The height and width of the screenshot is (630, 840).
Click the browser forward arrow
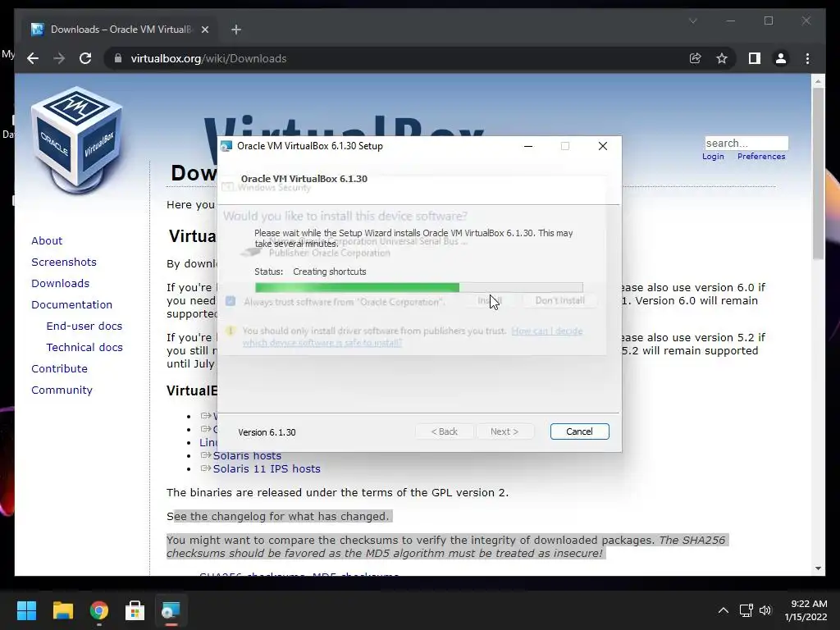[59, 58]
